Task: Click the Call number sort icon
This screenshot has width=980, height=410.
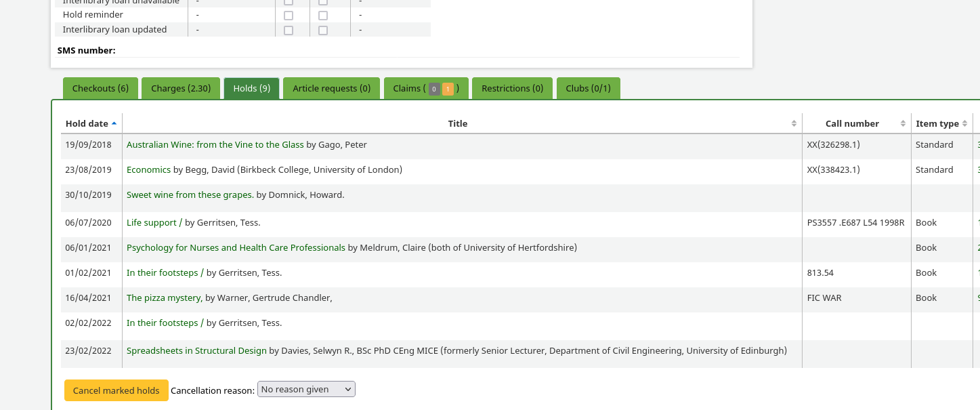Action: coord(903,123)
